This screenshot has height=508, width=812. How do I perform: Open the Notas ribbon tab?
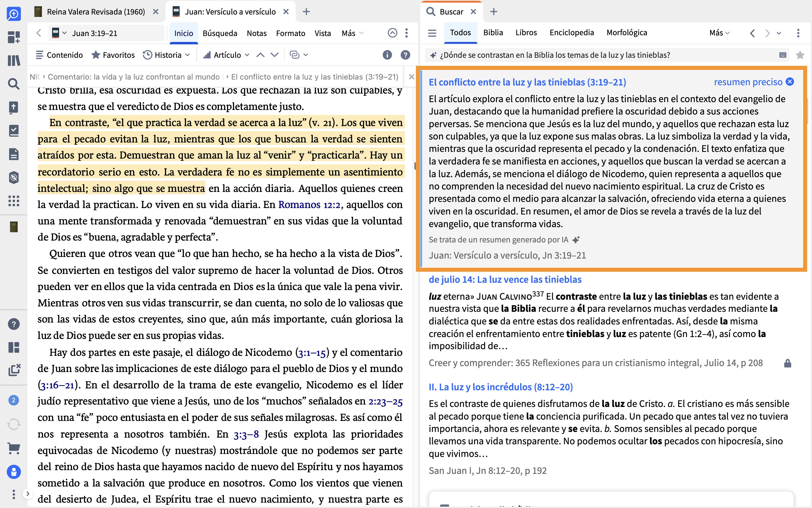pos(257,33)
